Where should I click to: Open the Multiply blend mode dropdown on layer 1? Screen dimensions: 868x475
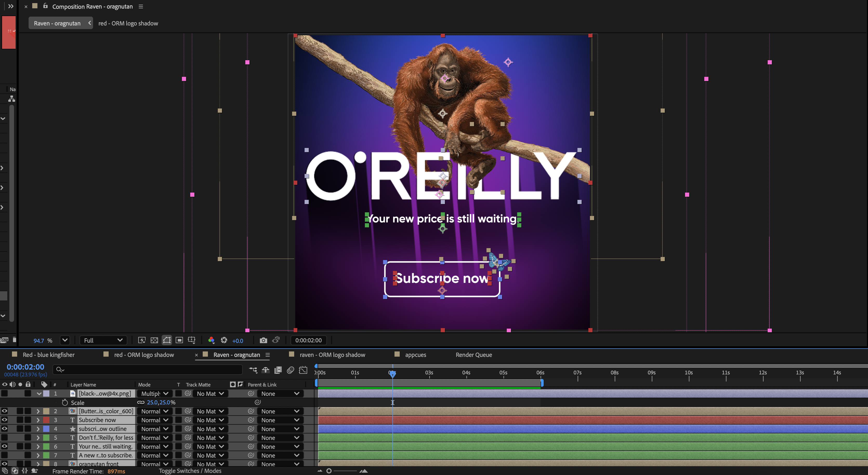(x=155, y=393)
